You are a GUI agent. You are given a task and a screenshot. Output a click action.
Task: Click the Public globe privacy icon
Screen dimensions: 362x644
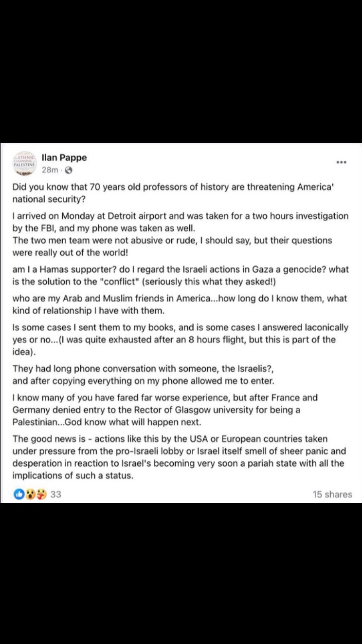click(x=69, y=170)
